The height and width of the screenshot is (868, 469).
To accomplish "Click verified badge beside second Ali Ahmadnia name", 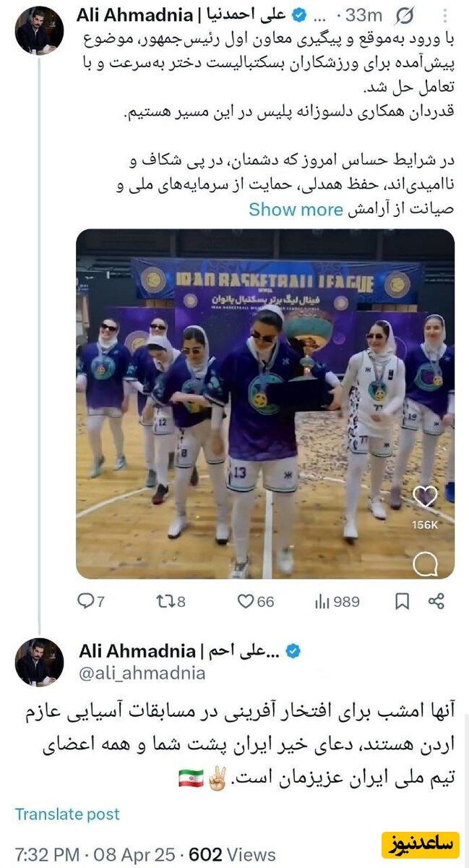I will (x=293, y=651).
